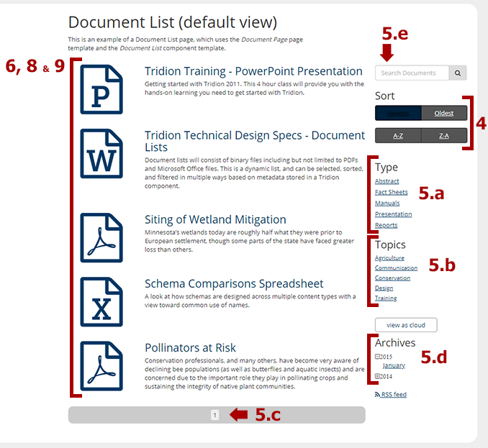Open the Pollinators at Risk title link
Image resolution: width=488 pixels, height=448 pixels.
(190, 347)
